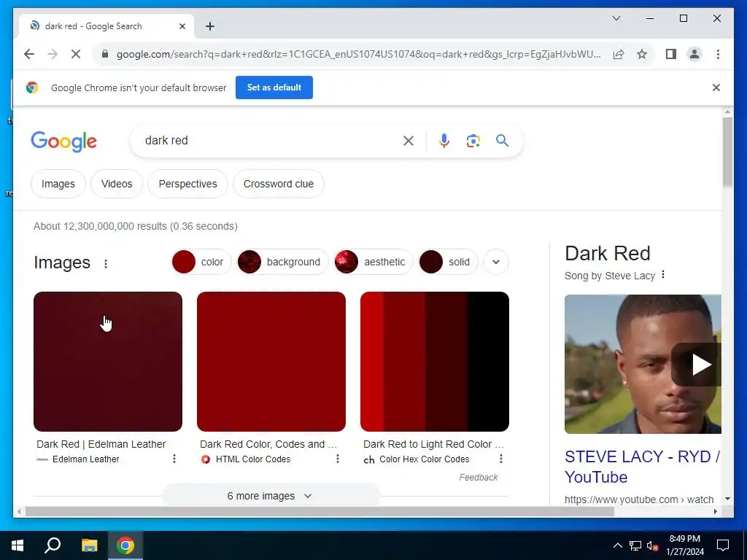The image size is (747, 560).
Task: Expand more image filter chips
Action: point(496,262)
